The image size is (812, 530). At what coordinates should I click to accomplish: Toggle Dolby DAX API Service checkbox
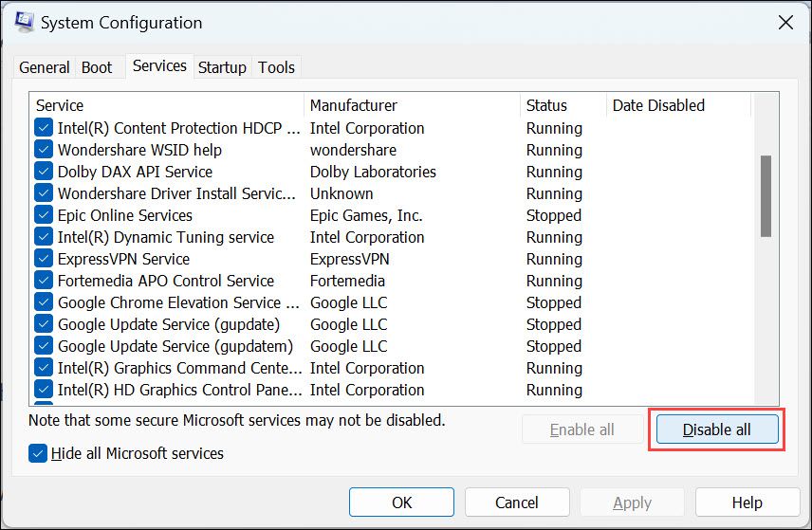coord(44,171)
